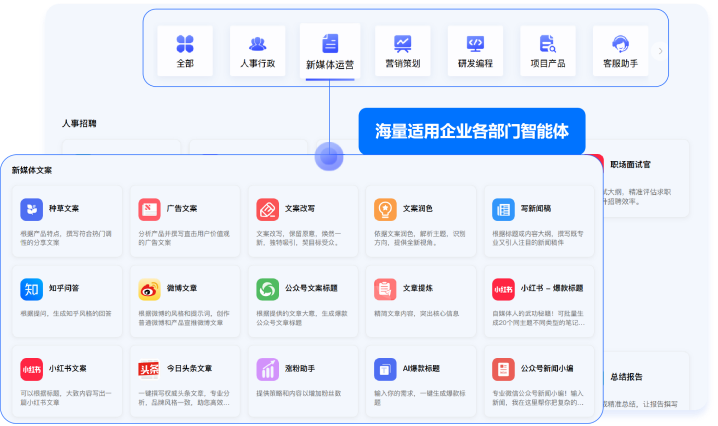Click the AI爆款标题 icon
The image size is (718, 426).
[x=386, y=369]
